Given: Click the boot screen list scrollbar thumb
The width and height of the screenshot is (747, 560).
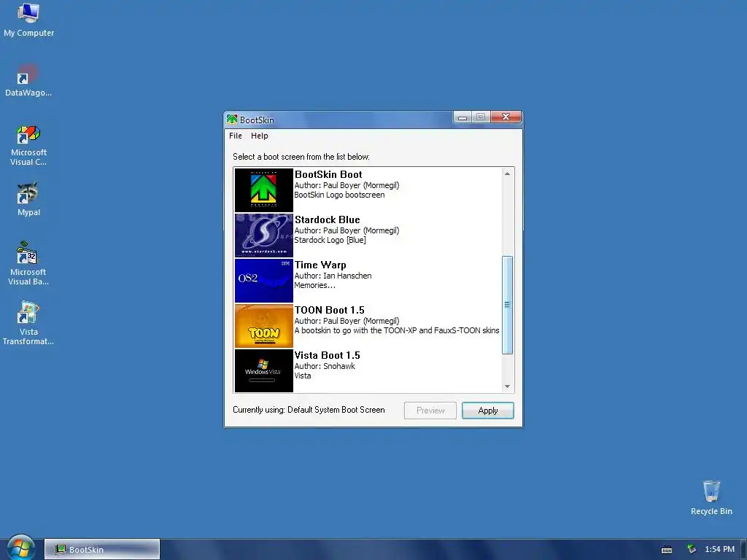Looking at the screenshot, I should click(x=508, y=305).
